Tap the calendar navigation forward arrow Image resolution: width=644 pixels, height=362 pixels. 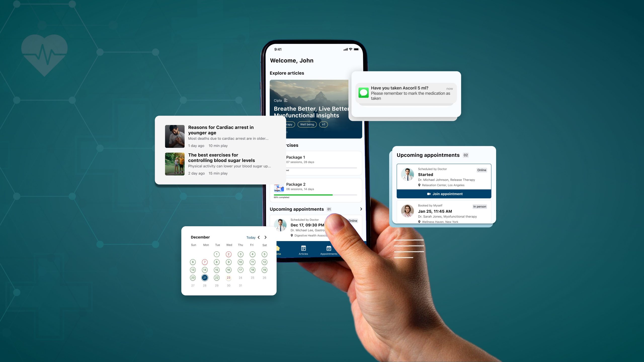(266, 237)
